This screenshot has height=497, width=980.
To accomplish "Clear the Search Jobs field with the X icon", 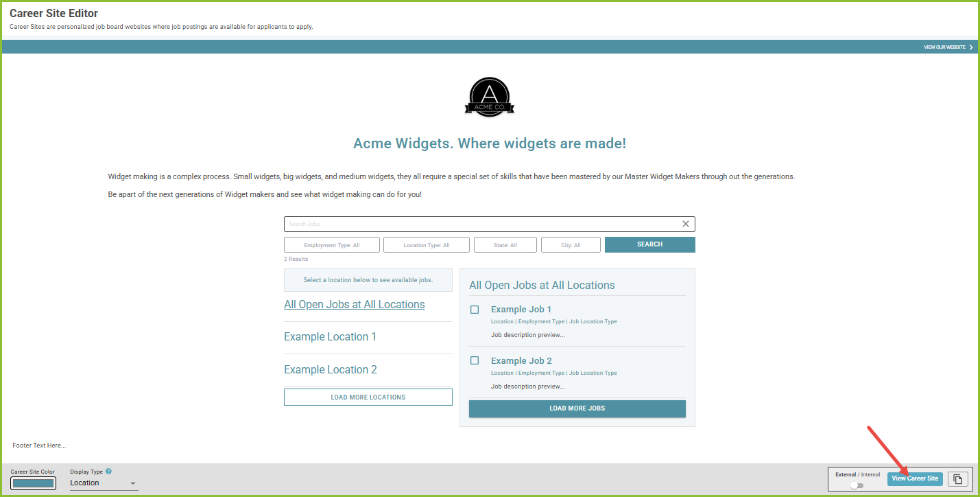I will 685,224.
